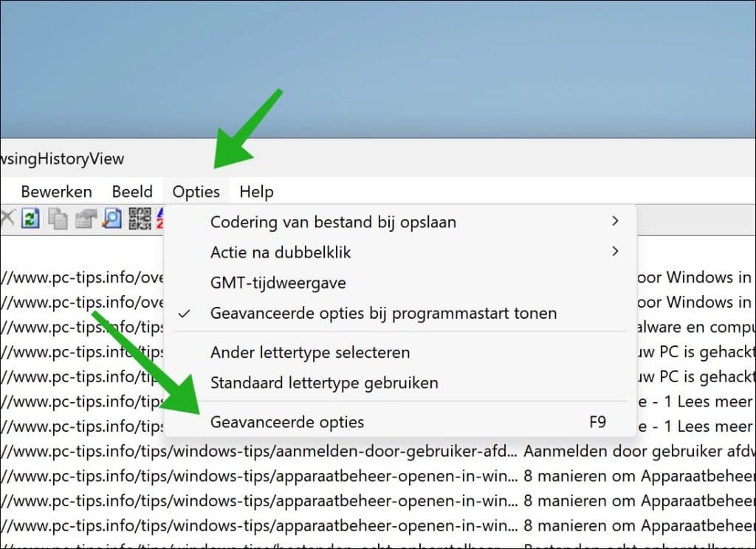Open the Properties toolbar icon
756x549 pixels.
coord(86,219)
